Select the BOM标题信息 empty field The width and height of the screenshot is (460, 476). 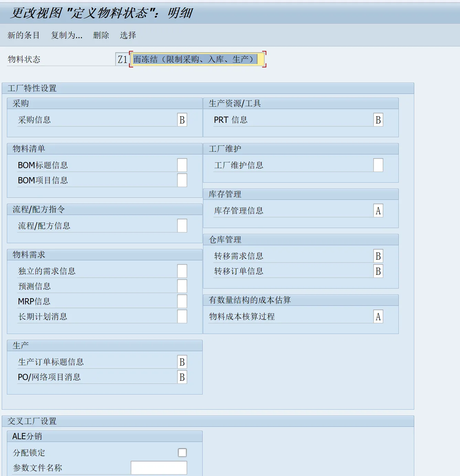click(182, 165)
